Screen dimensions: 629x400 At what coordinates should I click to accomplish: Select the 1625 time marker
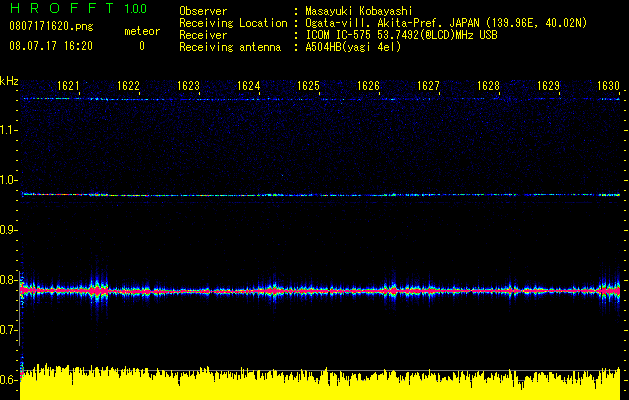click(x=308, y=86)
